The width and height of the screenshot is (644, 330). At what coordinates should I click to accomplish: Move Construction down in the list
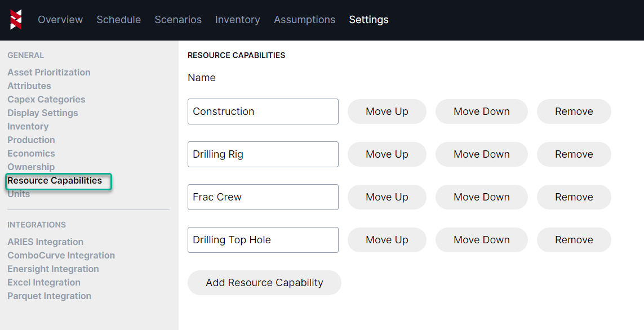(481, 112)
